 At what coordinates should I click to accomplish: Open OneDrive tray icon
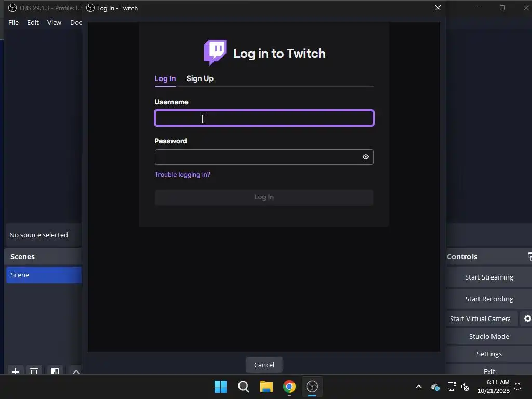435,387
